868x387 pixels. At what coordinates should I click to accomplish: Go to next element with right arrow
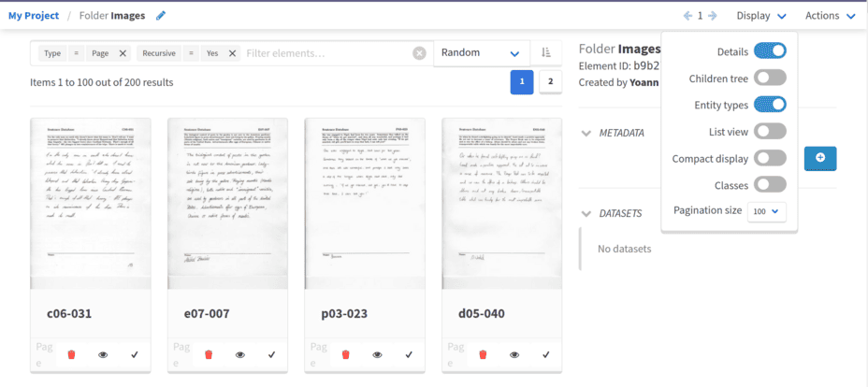(713, 16)
